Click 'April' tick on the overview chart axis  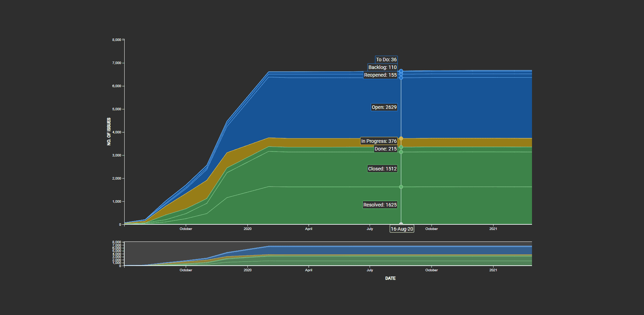pos(309,270)
